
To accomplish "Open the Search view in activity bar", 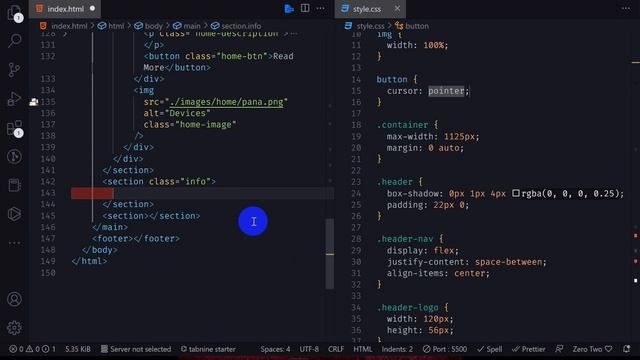I will [x=15, y=40].
